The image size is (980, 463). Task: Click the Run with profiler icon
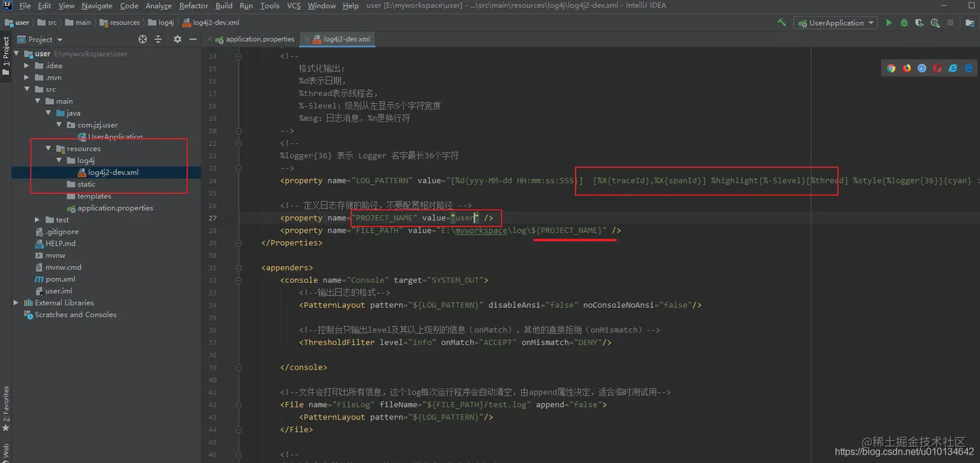tap(935, 23)
